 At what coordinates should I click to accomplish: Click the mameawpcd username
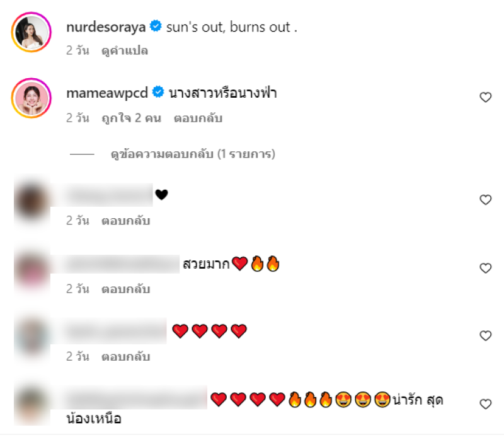point(107,93)
